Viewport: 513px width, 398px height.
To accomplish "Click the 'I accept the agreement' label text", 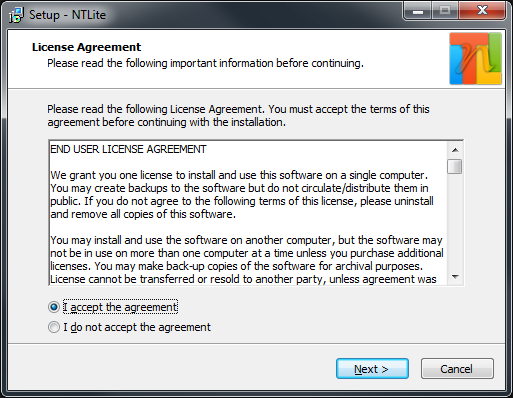I will pos(120,307).
